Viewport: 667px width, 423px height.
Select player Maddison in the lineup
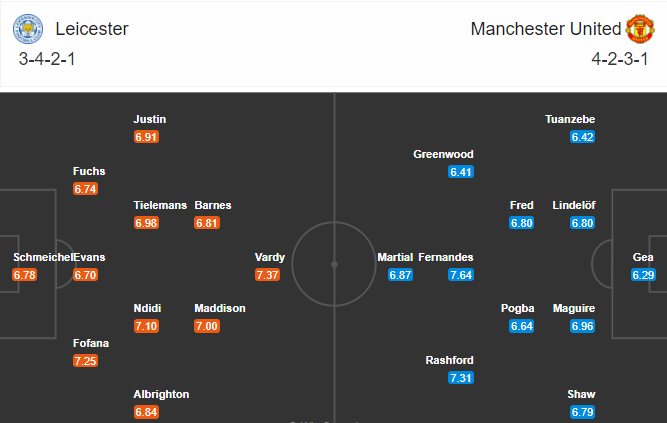[220, 308]
